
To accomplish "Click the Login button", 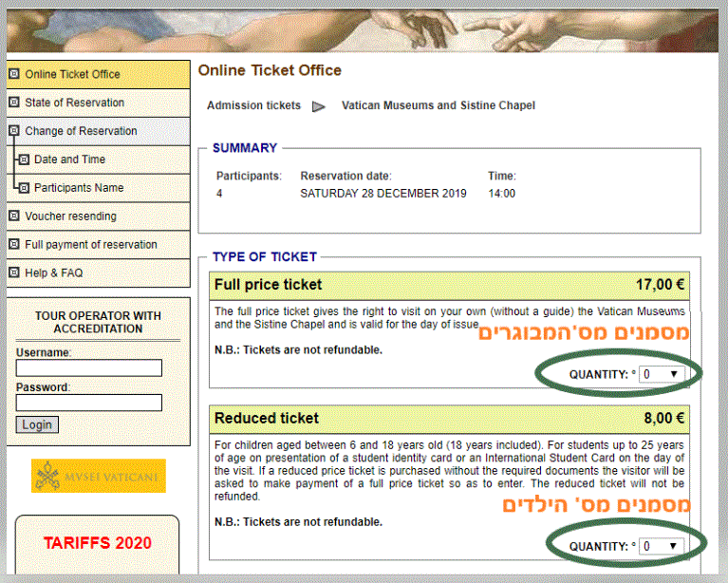I will tap(37, 424).
